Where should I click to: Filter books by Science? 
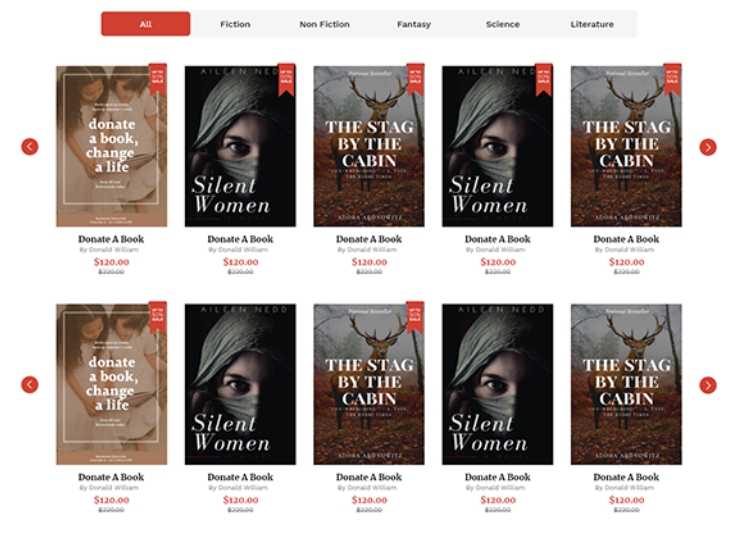click(502, 24)
